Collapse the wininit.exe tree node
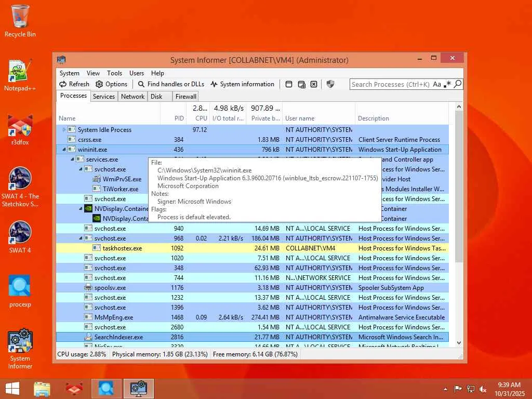This screenshot has height=399, width=532. [64, 149]
